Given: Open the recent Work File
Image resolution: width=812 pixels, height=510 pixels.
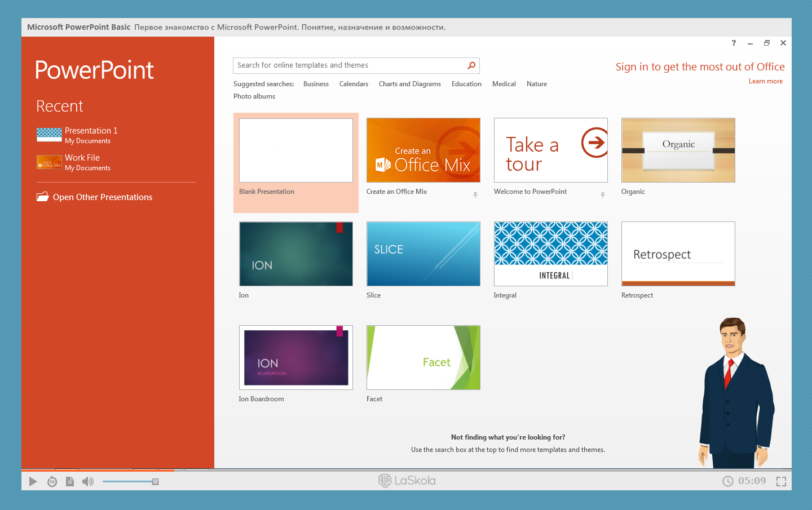Looking at the screenshot, I should tap(82, 158).
